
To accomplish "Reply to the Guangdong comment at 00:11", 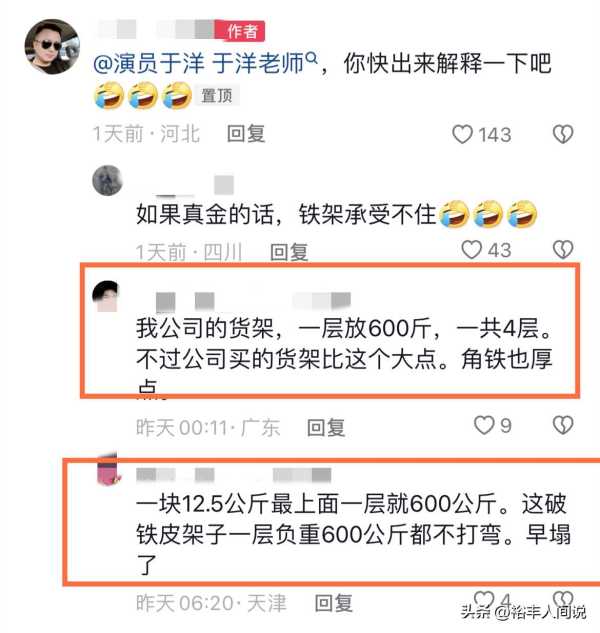I will pos(326,428).
